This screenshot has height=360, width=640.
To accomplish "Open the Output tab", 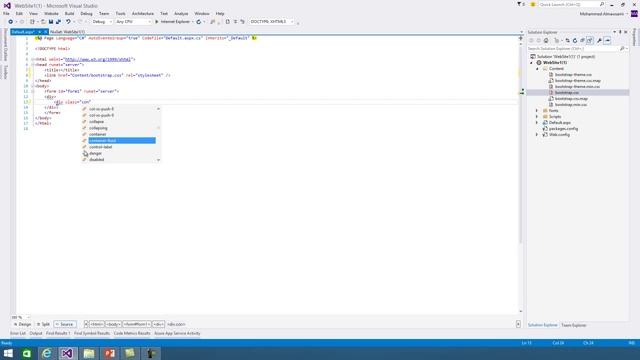I will coord(36,333).
